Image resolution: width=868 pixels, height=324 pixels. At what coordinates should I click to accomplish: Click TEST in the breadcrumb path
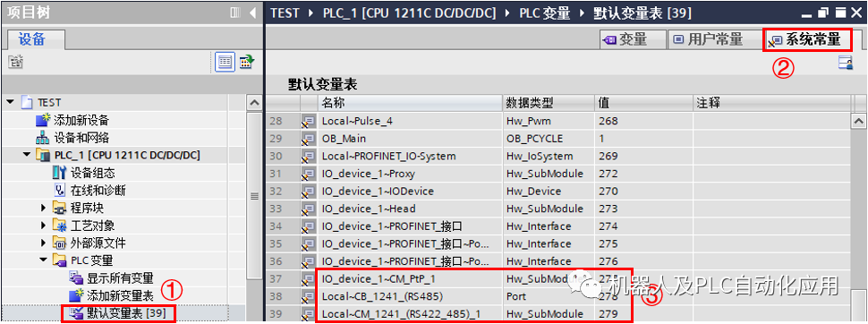tap(285, 13)
